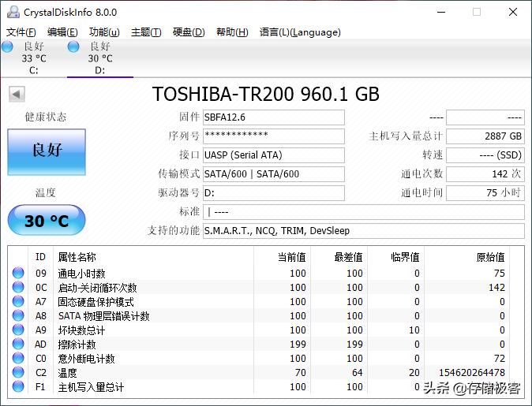Click the supported features field S.M.A.R.T., NCQ, TRIM
532x406 pixels.
(364, 231)
